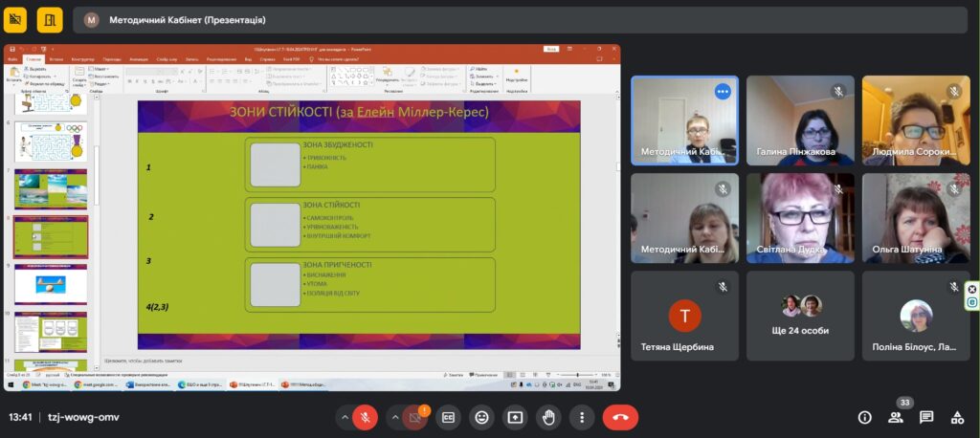The image size is (980, 438).
Task: Open more options three-dot menu
Action: [582, 417]
